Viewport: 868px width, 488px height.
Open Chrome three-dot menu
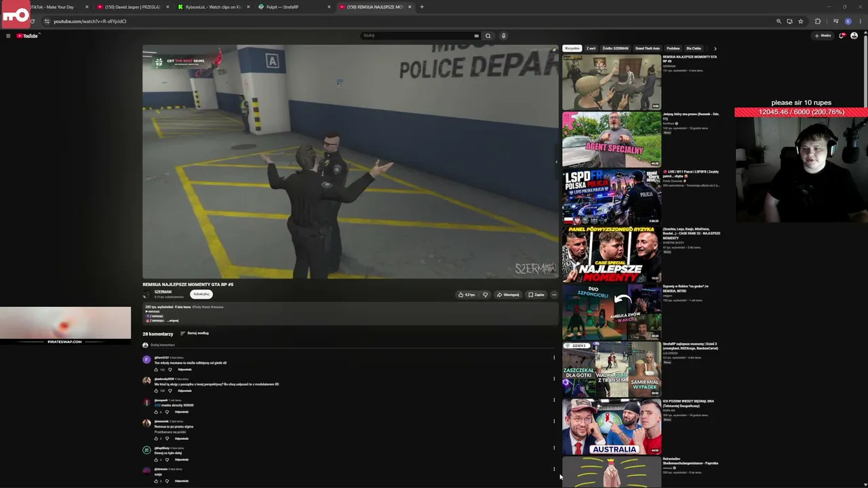click(x=860, y=21)
